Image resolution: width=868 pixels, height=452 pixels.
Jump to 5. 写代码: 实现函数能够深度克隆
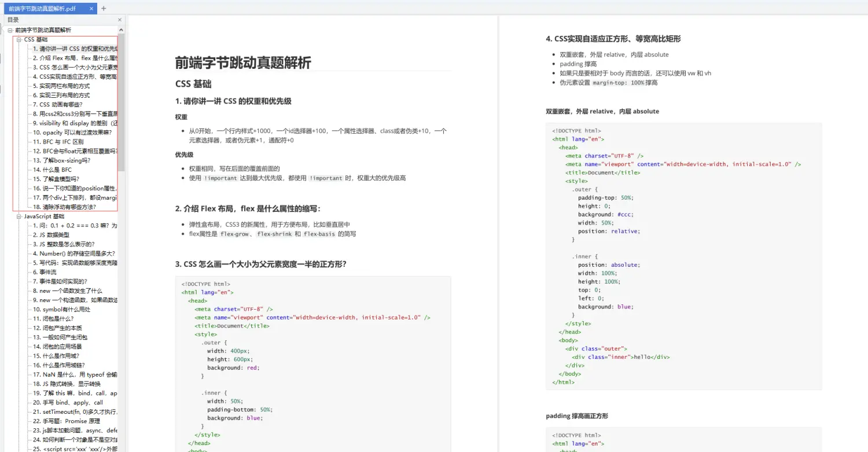coord(75,263)
